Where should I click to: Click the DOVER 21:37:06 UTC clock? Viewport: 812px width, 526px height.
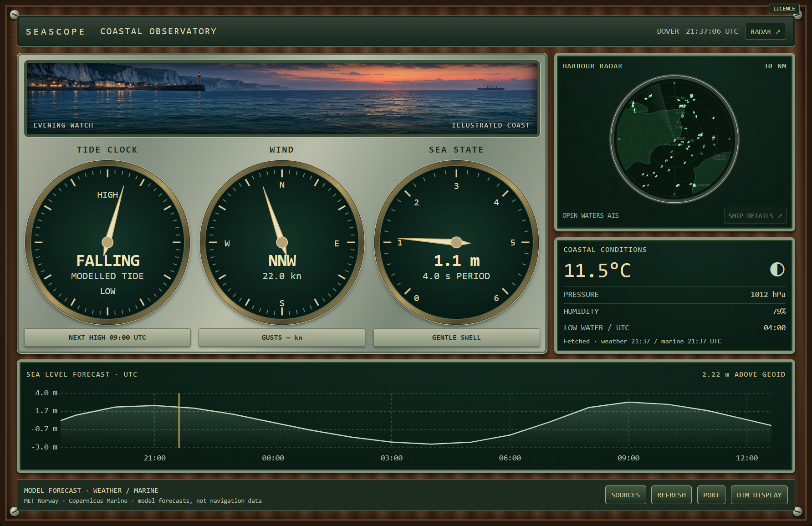point(697,31)
